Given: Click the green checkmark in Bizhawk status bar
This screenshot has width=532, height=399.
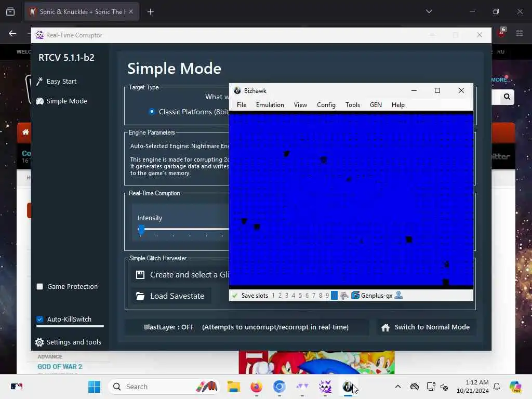Looking at the screenshot, I should click(234, 296).
